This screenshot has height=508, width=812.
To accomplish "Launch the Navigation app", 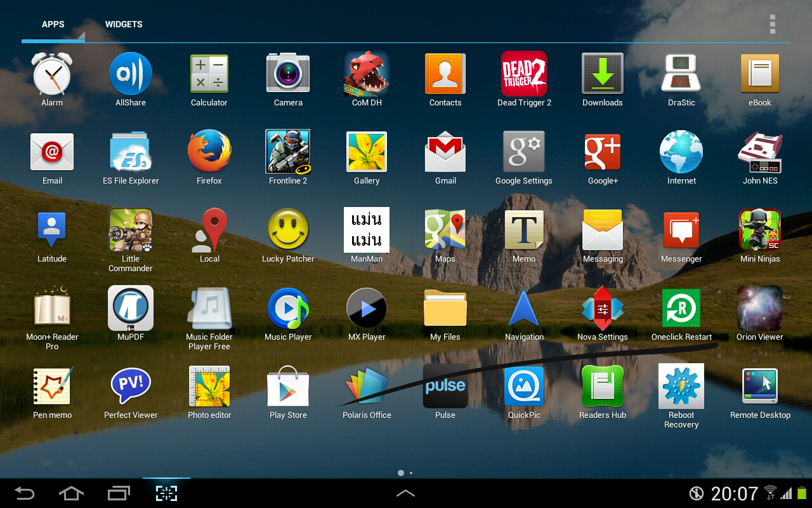I will [x=524, y=308].
